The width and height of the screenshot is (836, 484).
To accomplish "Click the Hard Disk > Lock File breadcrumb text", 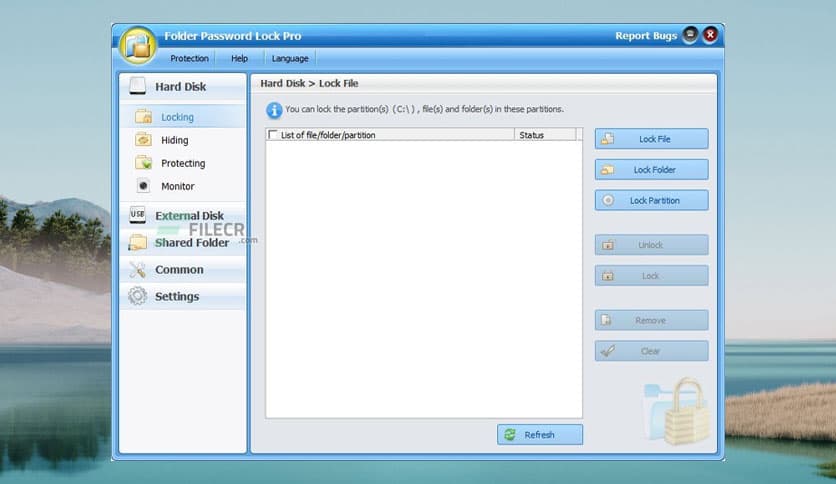I will tap(309, 83).
